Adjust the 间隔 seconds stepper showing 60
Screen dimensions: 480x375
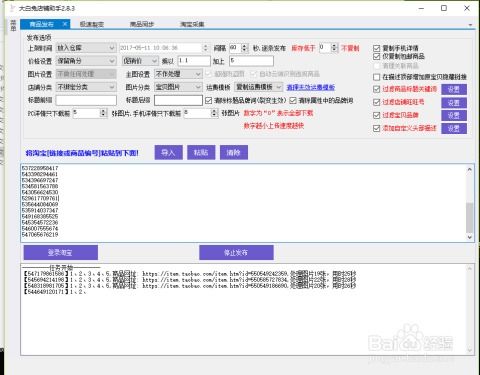244,48
